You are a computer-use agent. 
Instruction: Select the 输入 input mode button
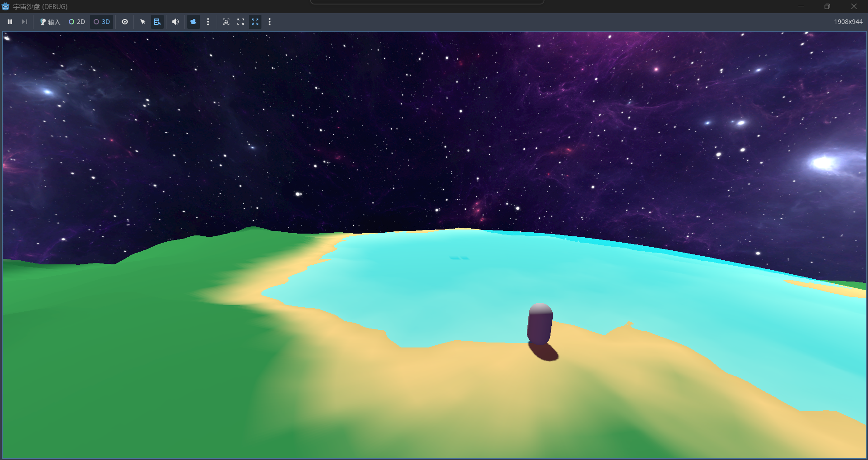pos(50,22)
